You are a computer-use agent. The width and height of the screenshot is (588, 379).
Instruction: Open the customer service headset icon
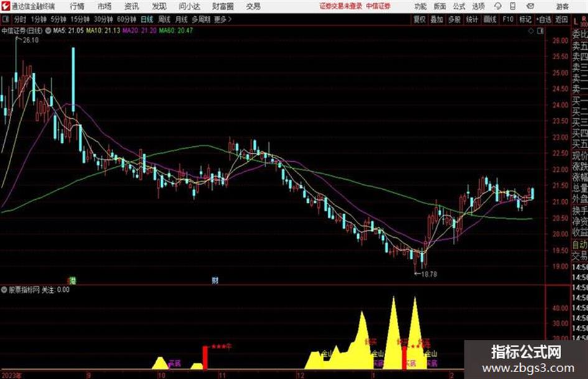(498, 6)
